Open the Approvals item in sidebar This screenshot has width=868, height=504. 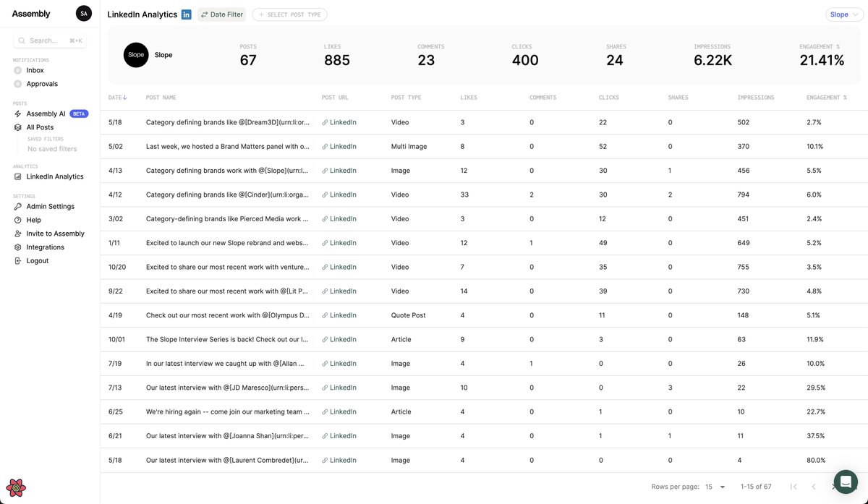(x=42, y=84)
